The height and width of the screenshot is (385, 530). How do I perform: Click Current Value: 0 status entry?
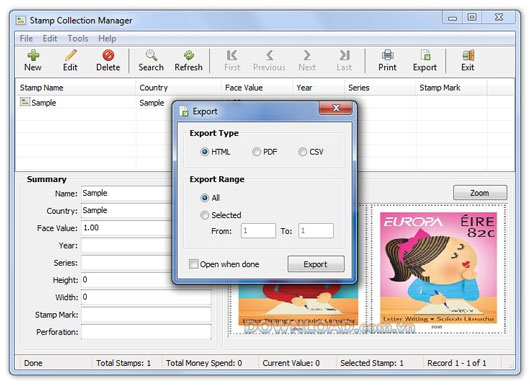pyautogui.click(x=291, y=363)
